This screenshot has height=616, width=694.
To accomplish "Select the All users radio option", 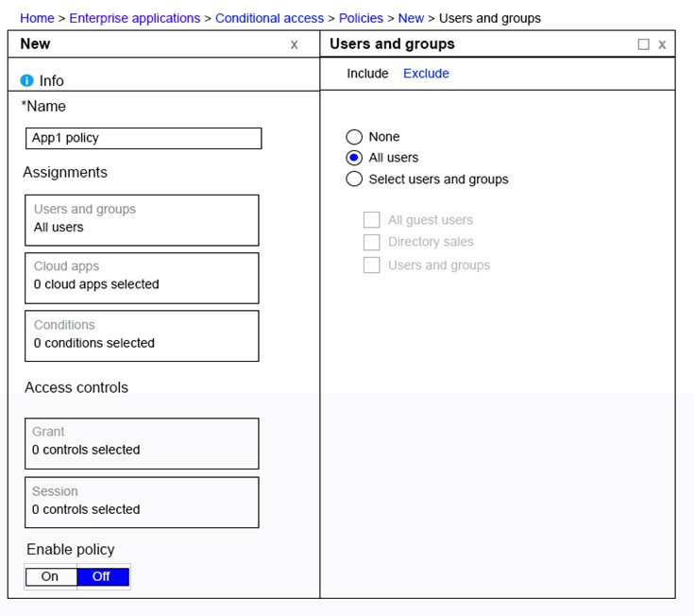I will click(354, 158).
